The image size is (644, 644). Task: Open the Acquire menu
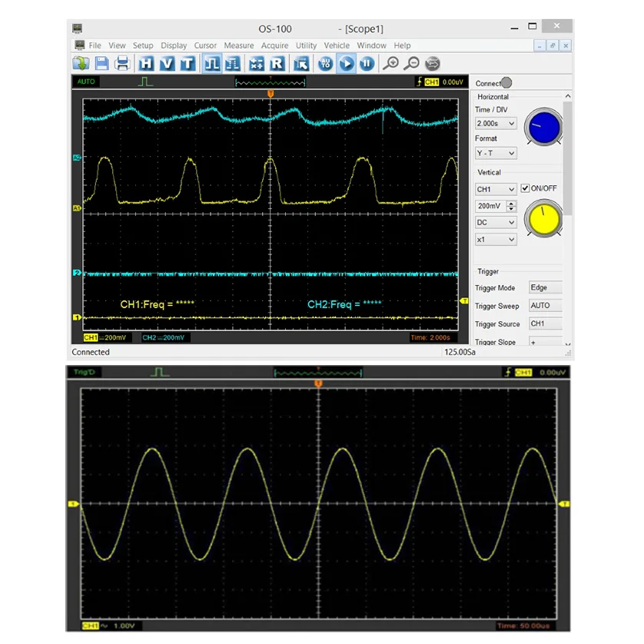(275, 45)
